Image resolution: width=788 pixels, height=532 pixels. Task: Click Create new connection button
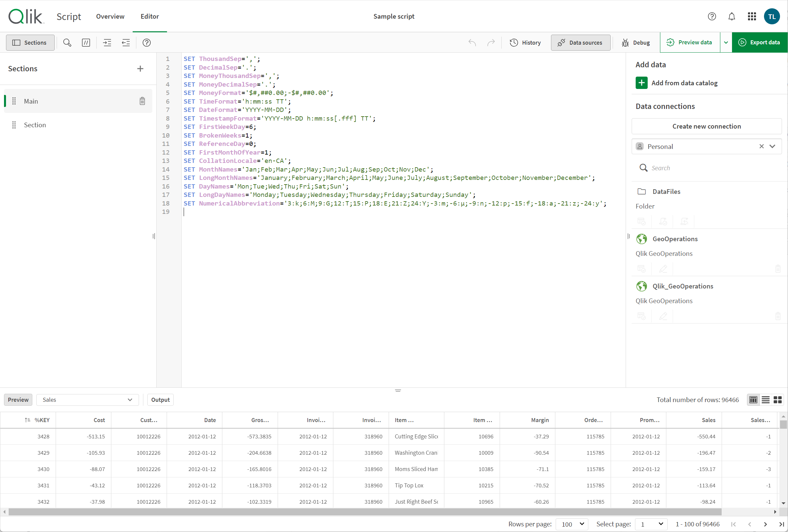tap(707, 126)
